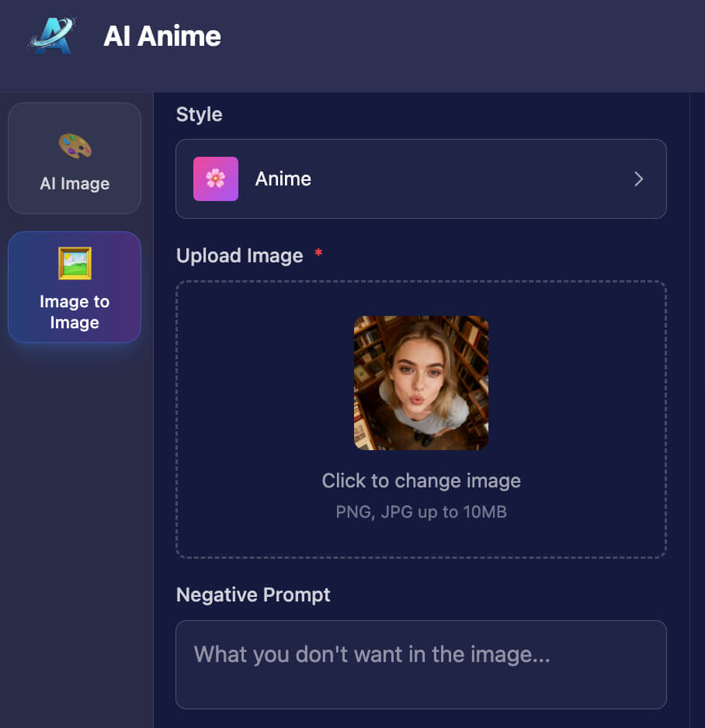Click 'Click to change image' text
This screenshot has height=728, width=705.
pos(421,480)
